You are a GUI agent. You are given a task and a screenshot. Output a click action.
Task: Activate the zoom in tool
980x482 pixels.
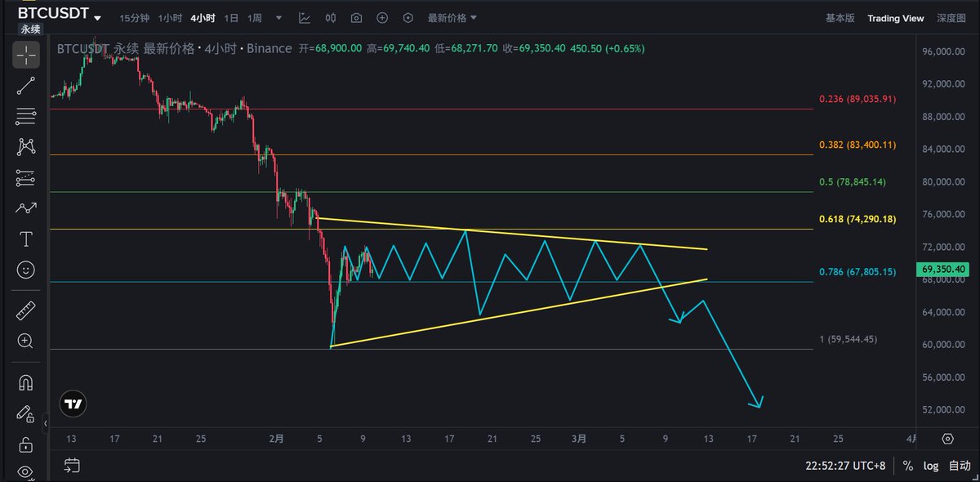click(x=25, y=341)
